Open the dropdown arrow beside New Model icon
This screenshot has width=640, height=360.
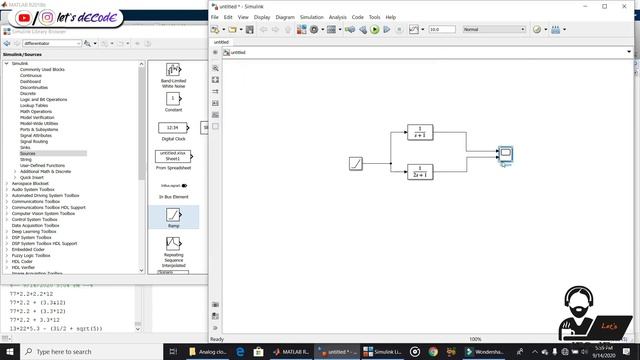coord(223,29)
